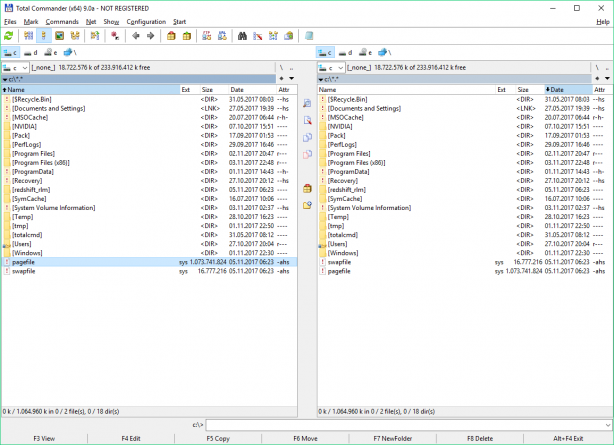Screen dimensions: 614x445
Task: Go forward using the right arrow icon
Action: tap(150, 36)
